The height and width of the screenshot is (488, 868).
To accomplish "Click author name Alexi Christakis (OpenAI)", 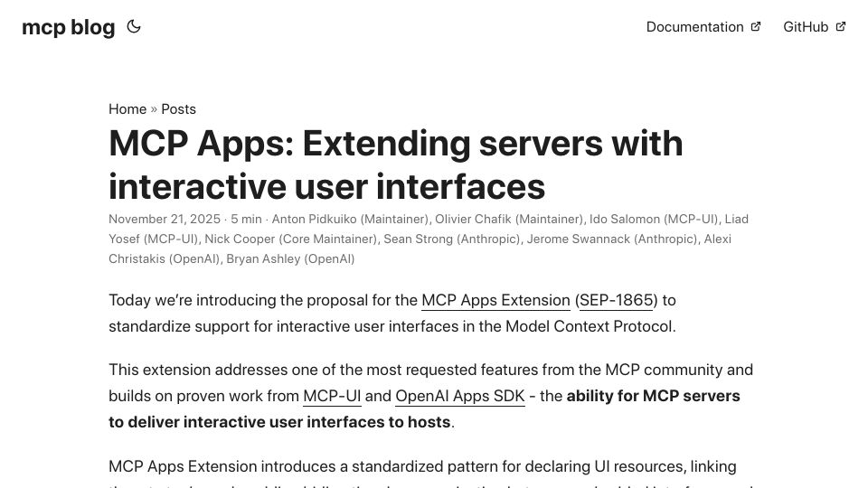I will (420, 249).
